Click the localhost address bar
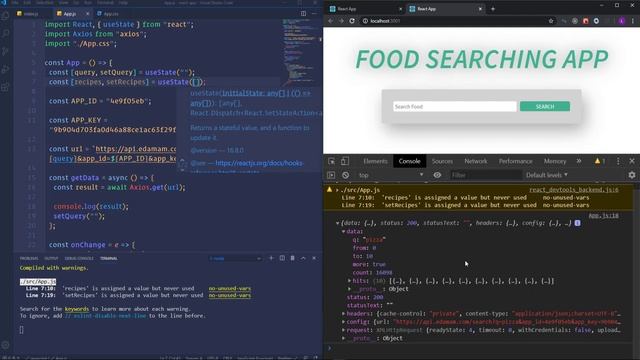This screenshot has height=360, width=640. point(453,21)
